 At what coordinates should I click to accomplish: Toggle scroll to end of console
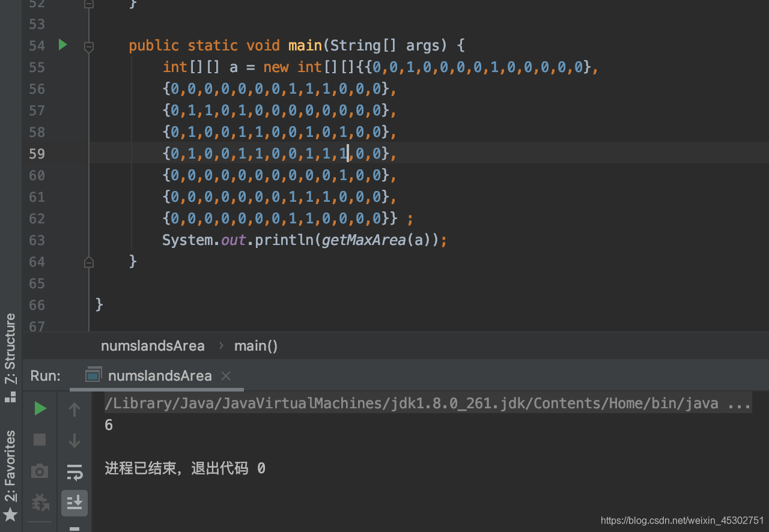point(74,503)
